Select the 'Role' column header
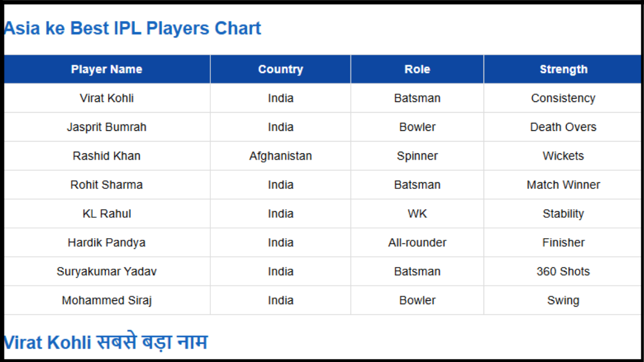 [x=417, y=69]
